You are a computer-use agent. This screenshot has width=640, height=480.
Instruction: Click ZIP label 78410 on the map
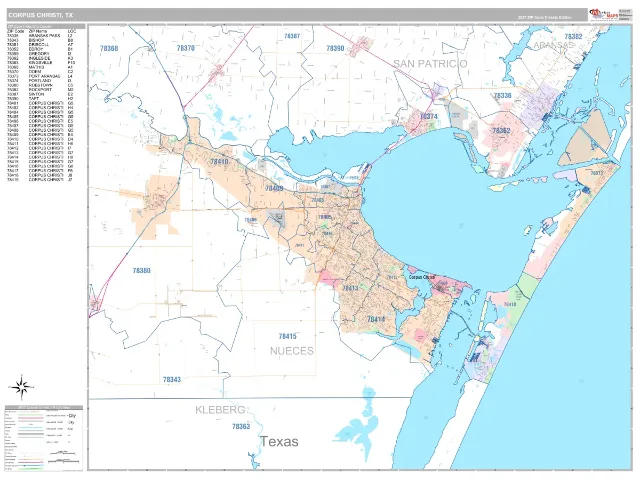pos(219,162)
